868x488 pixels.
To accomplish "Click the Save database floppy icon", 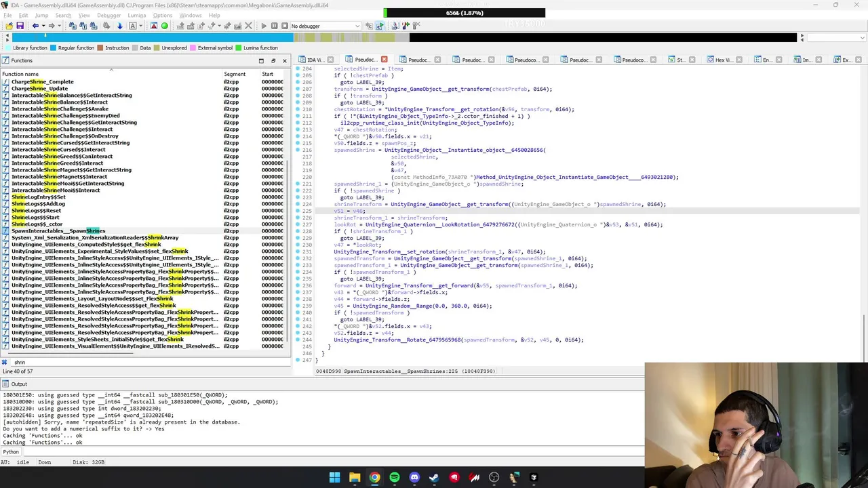I will 20,26.
